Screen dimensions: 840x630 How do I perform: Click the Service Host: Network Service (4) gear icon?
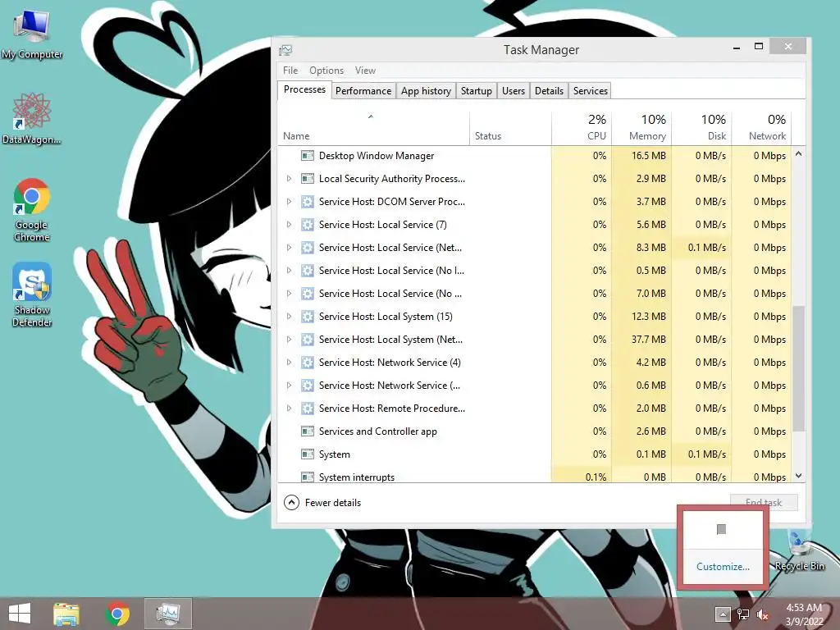coord(308,363)
